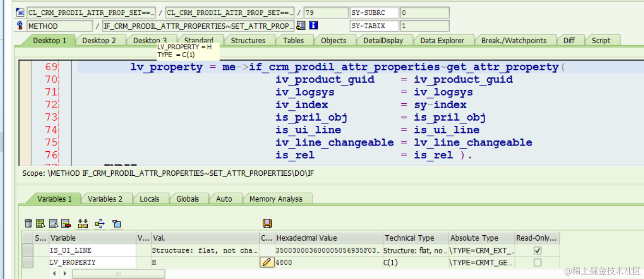Viewport: 644px width, 279px height.
Task: Select the Variables 1 tab
Action: [x=54, y=199]
